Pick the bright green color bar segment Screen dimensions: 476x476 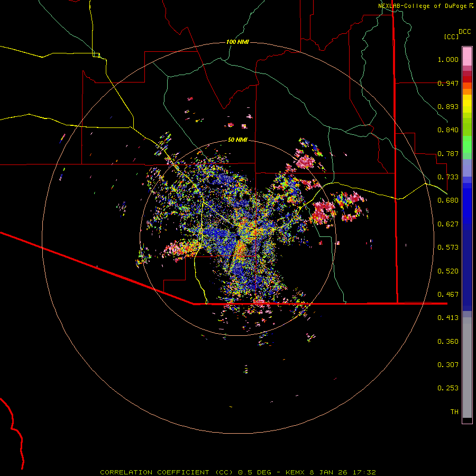(467, 144)
